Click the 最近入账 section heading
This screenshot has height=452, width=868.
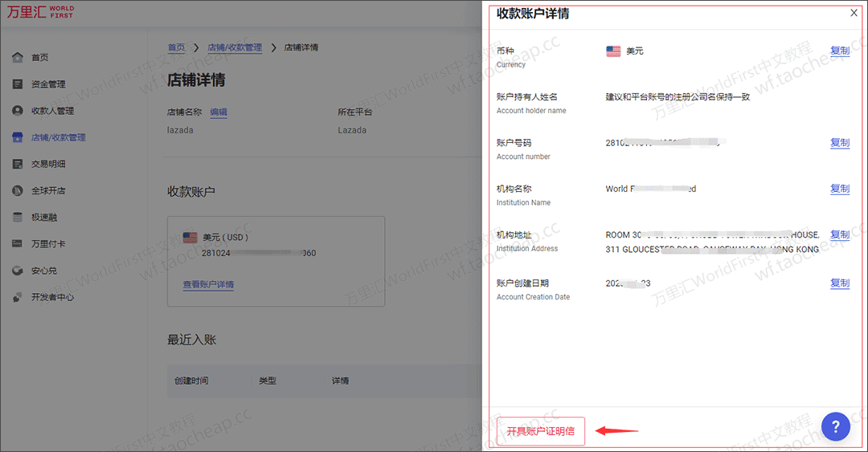(191, 340)
